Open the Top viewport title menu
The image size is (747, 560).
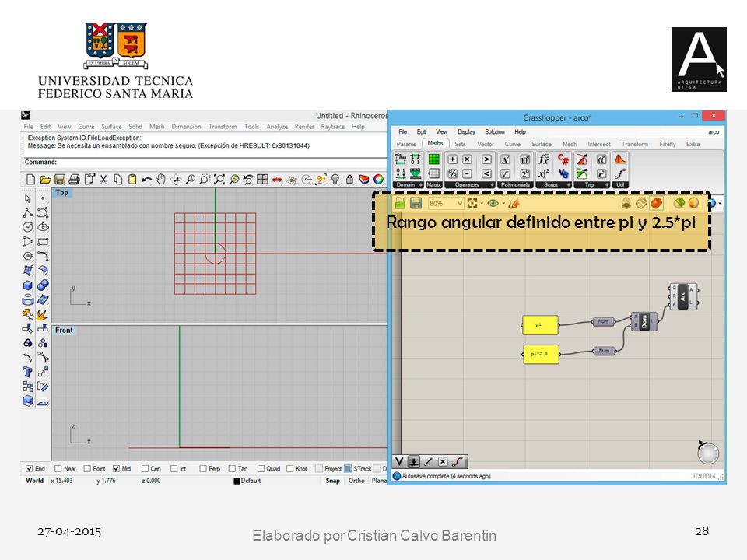tap(62, 192)
